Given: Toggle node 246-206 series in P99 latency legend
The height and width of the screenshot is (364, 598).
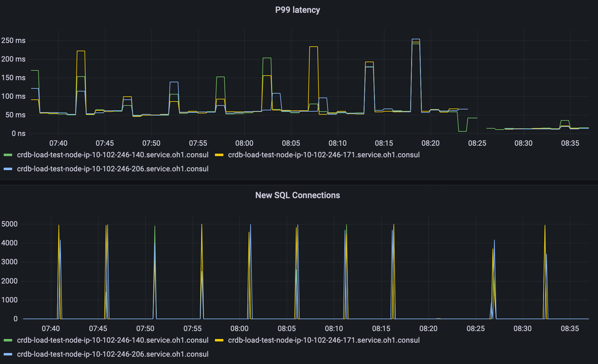Looking at the screenshot, I should [x=112, y=169].
